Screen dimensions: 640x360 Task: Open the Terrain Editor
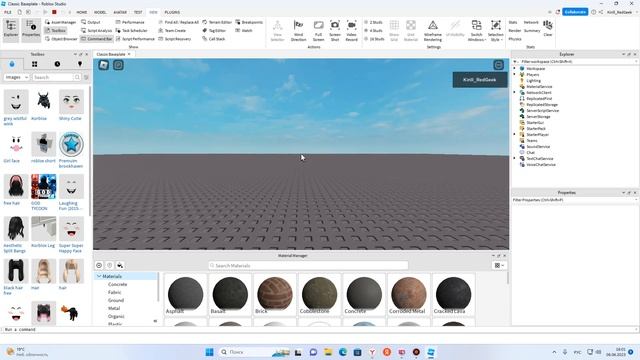(217, 22)
